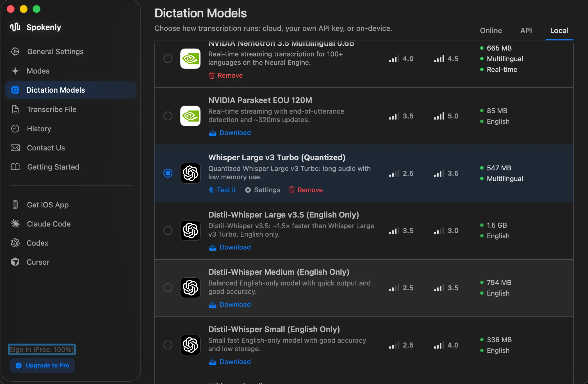The width and height of the screenshot is (588, 384).
Task: Click the 85 MB size label
Action: 497,111
